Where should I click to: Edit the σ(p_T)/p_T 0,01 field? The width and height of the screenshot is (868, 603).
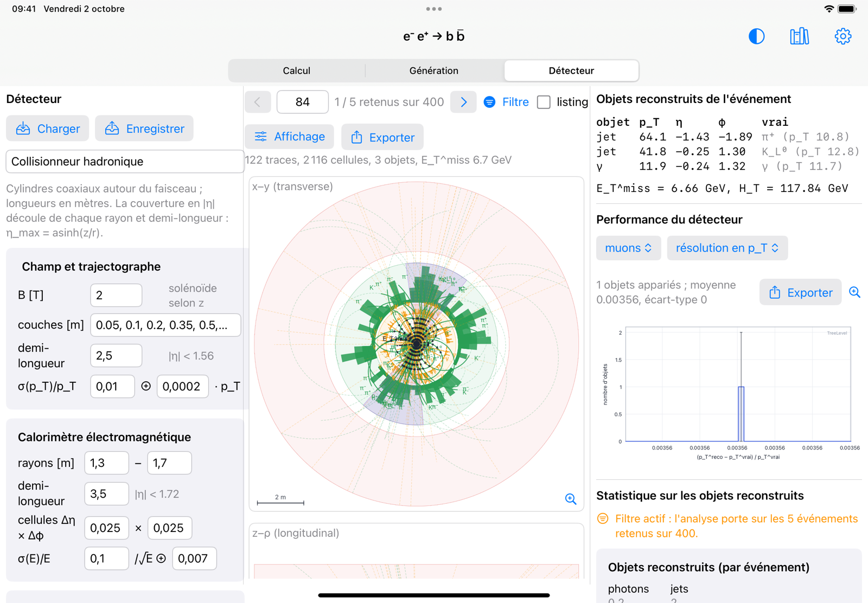click(x=112, y=386)
